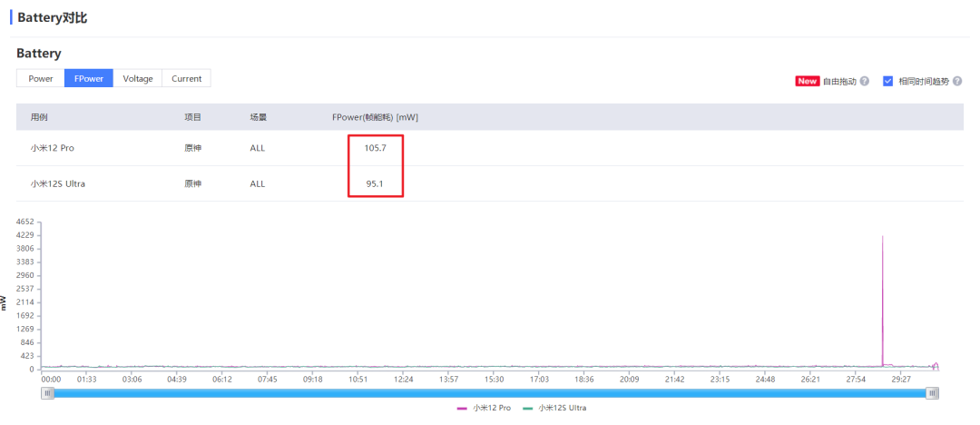Click the red New badge
Screen dimensions: 980x425
807,81
